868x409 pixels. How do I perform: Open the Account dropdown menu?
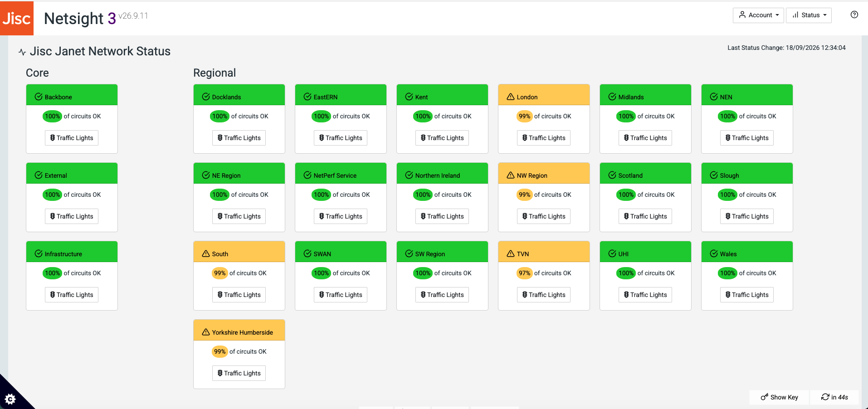[758, 15]
